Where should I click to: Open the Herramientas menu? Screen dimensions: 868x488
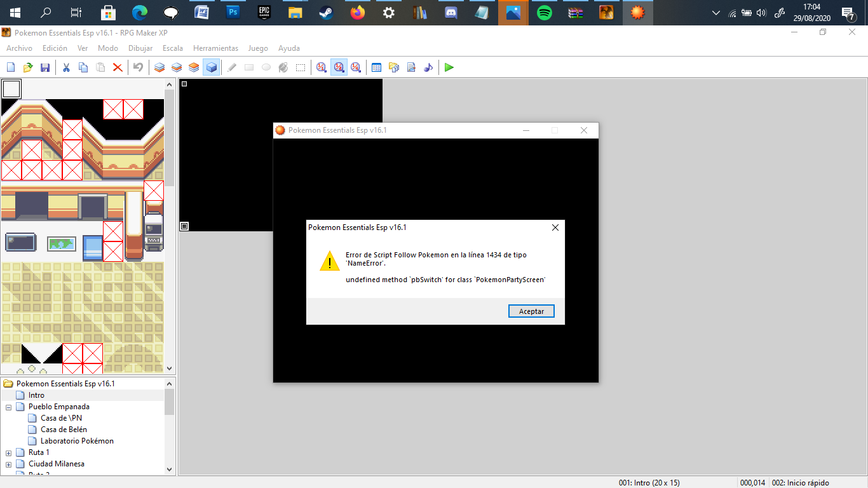tap(215, 48)
